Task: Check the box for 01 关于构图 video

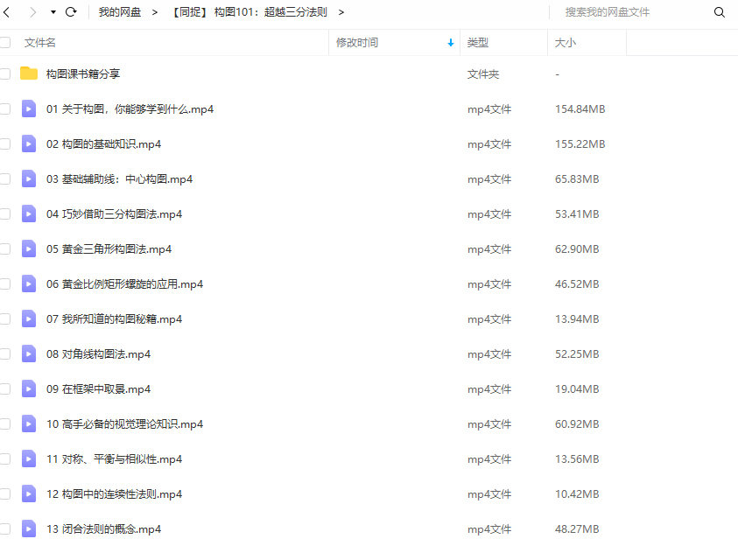Action: tap(5, 108)
